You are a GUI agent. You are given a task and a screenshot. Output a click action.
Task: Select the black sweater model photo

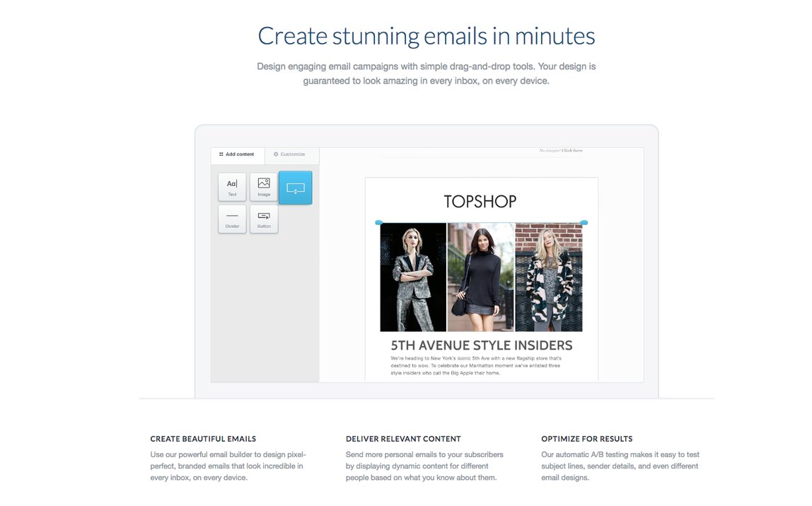481,277
